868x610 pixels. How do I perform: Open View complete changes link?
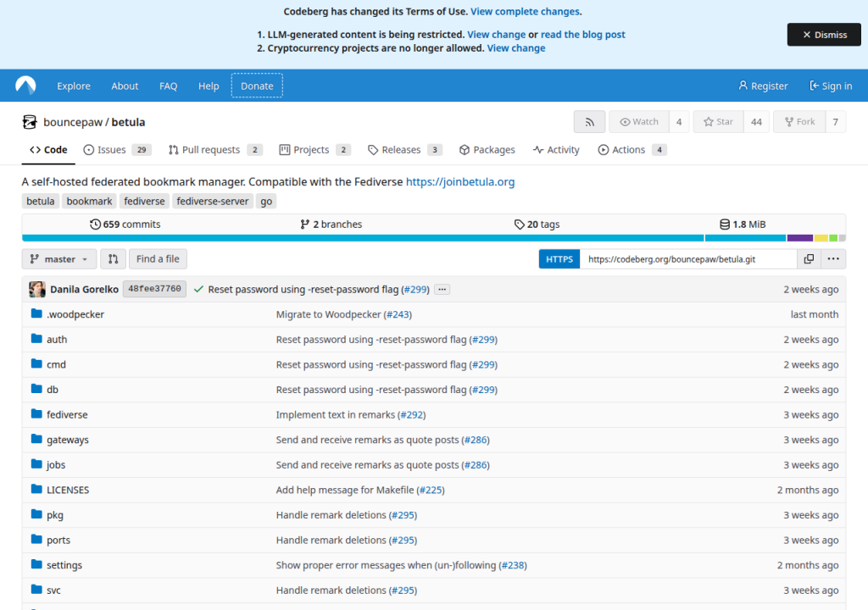pyautogui.click(x=525, y=12)
